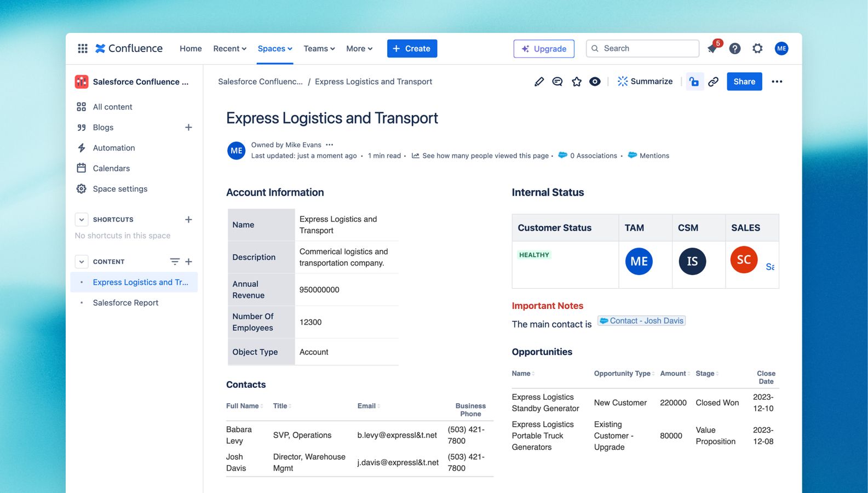
Task: Click b.levy@expressl&t.net email cell
Action: (397, 435)
